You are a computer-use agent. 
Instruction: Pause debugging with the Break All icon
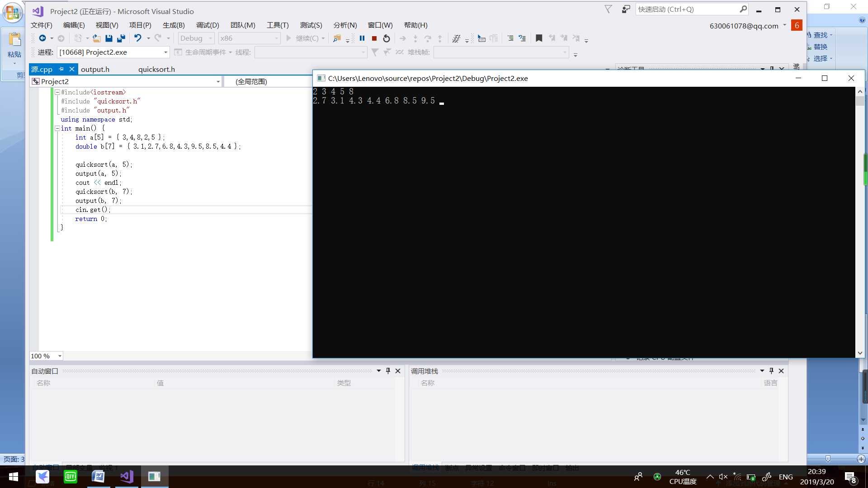[362, 38]
